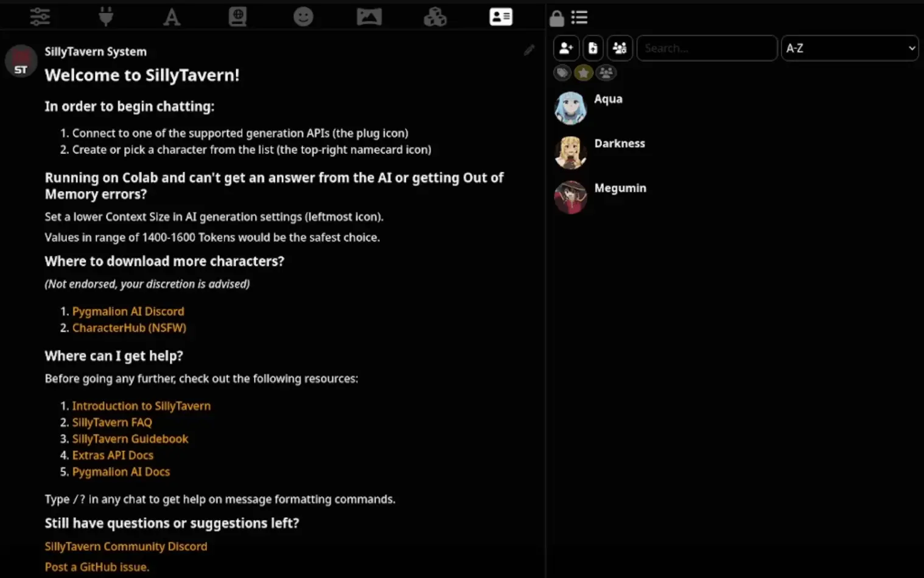Select the Aqua character avatar

[x=570, y=108]
